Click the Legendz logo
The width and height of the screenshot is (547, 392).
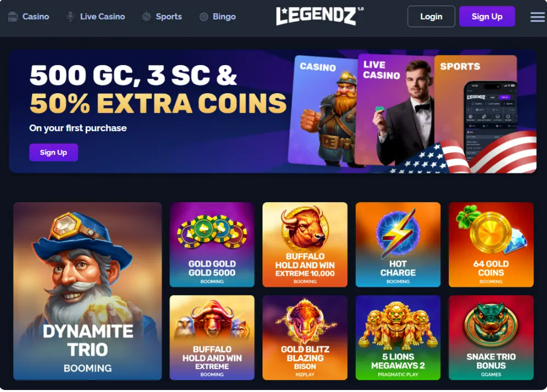pyautogui.click(x=320, y=16)
